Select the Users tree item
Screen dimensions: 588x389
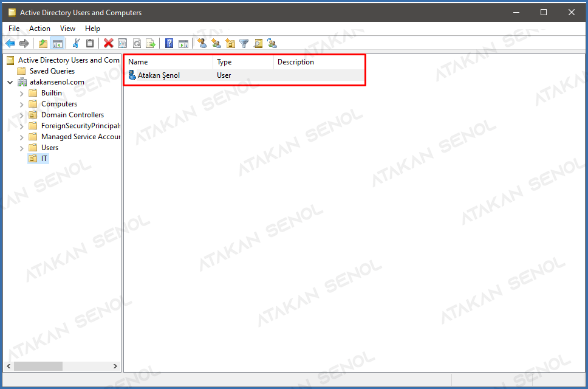tap(50, 148)
